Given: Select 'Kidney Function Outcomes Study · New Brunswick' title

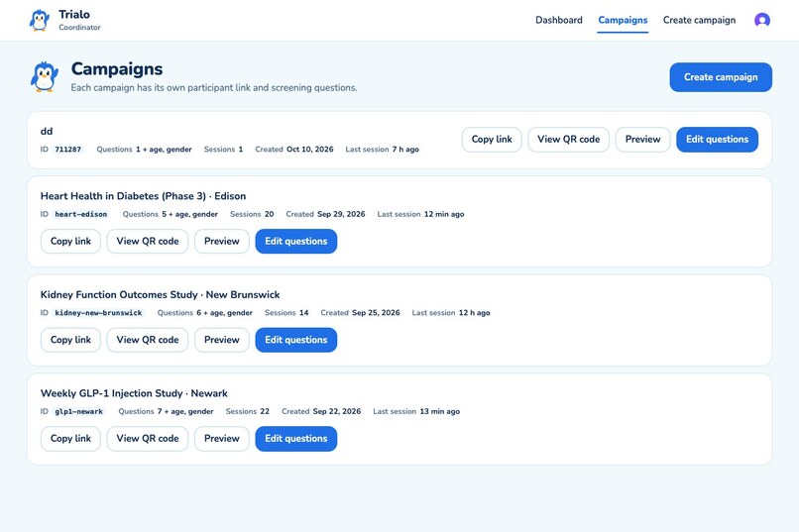Looking at the screenshot, I should click(x=160, y=295).
